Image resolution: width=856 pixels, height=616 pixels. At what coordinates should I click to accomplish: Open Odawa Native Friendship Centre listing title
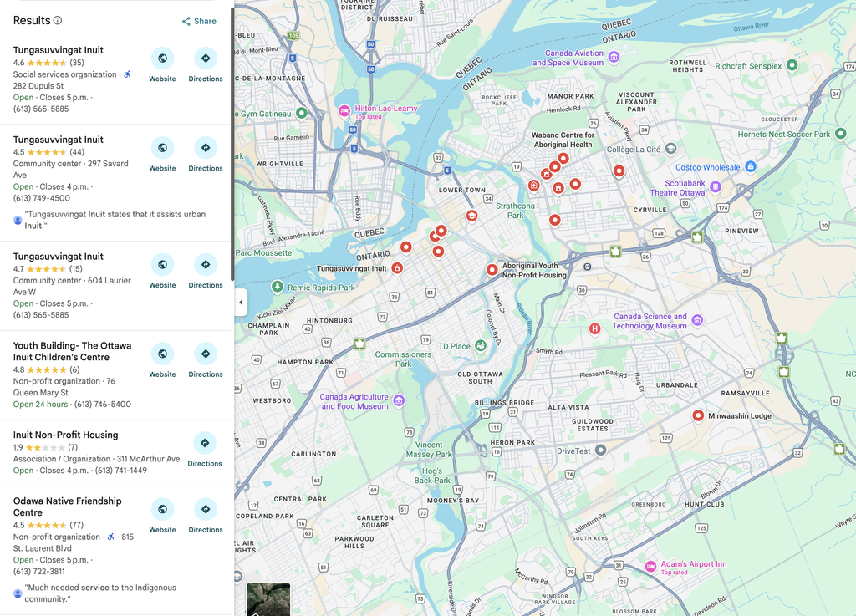click(x=68, y=507)
